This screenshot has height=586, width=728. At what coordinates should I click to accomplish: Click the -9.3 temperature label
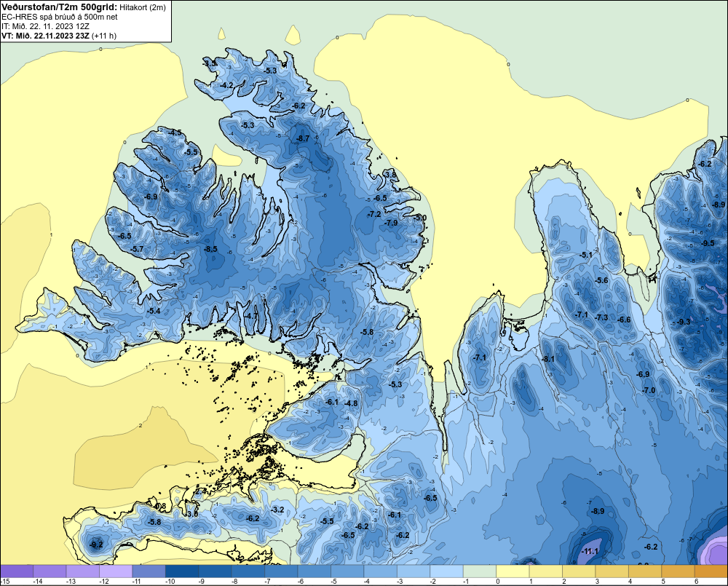[x=684, y=322]
